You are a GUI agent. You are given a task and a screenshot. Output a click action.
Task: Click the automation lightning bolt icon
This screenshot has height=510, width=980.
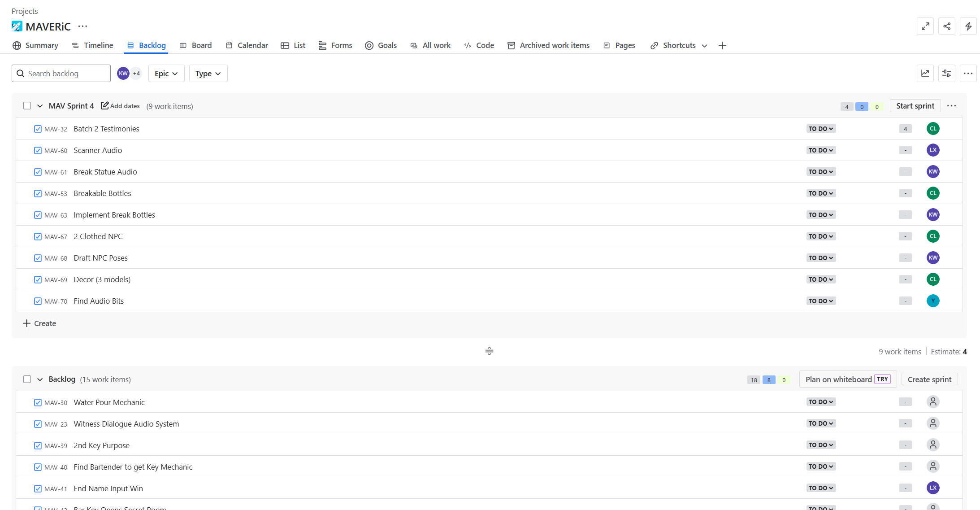968,26
